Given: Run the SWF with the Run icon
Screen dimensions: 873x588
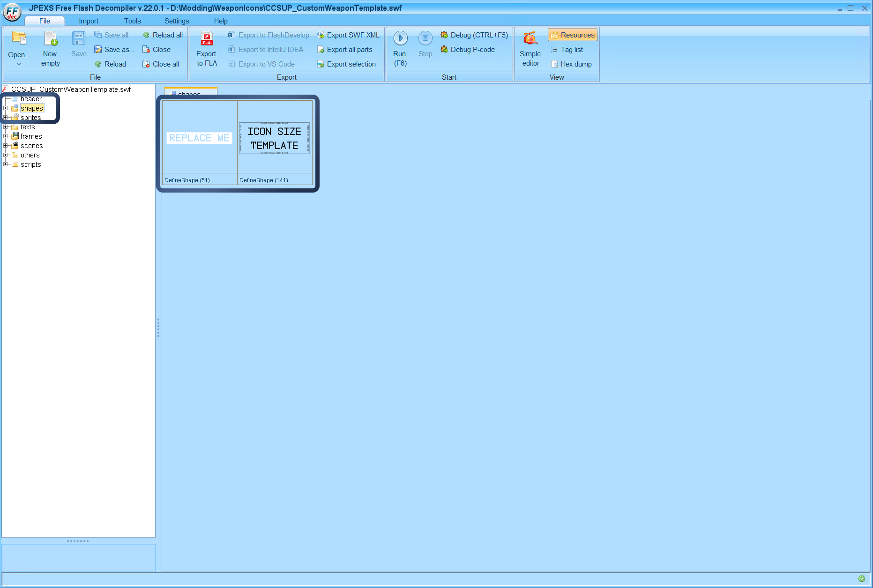Looking at the screenshot, I should (x=400, y=38).
